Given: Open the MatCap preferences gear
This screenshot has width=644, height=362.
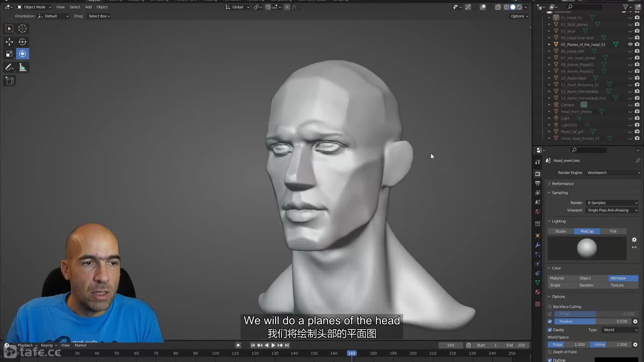Looking at the screenshot, I should (634, 240).
